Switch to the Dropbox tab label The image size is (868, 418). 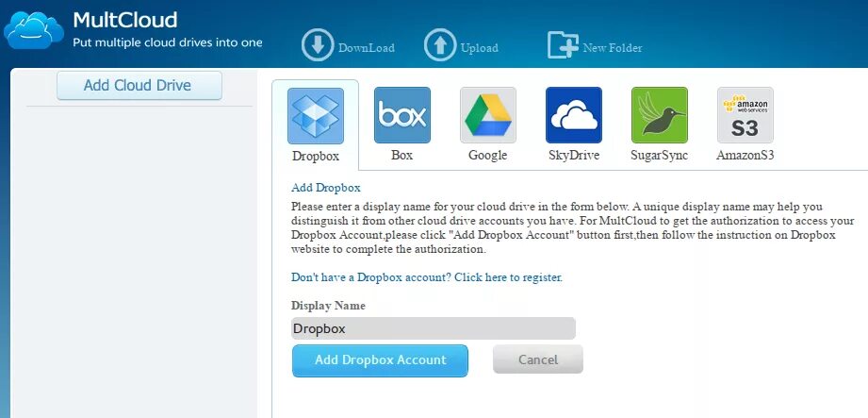click(x=316, y=157)
